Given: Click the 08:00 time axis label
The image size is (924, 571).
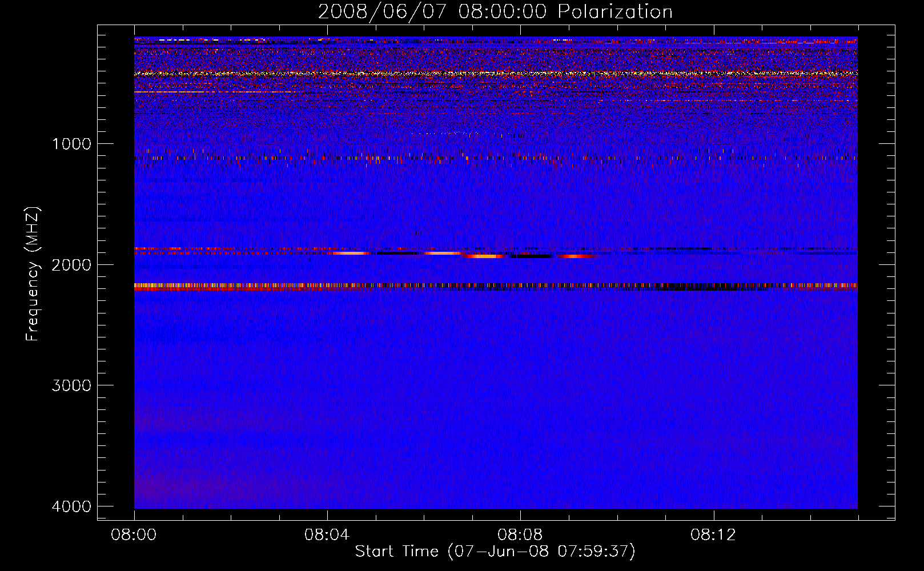Looking at the screenshot, I should pyautogui.click(x=134, y=535).
